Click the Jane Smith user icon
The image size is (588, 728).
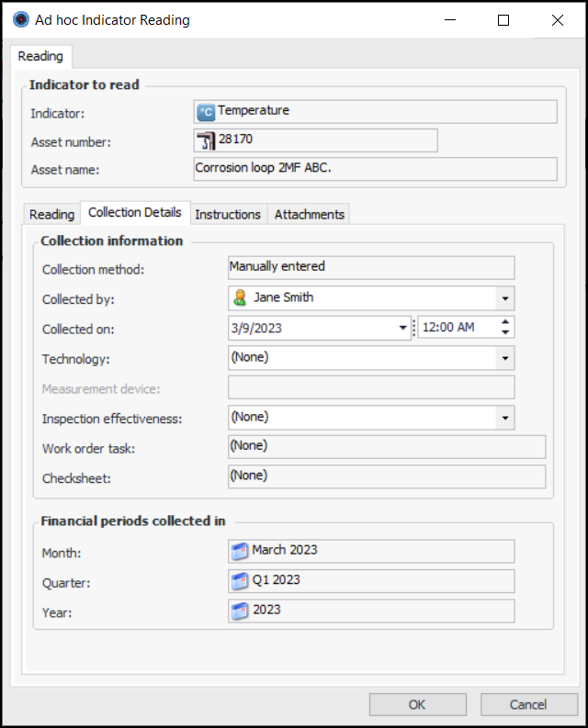(240, 297)
